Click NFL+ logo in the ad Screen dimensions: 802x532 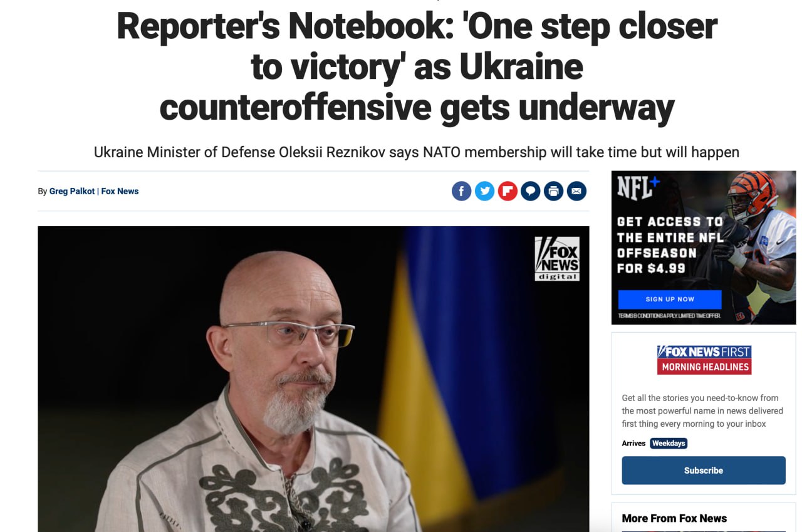(638, 188)
